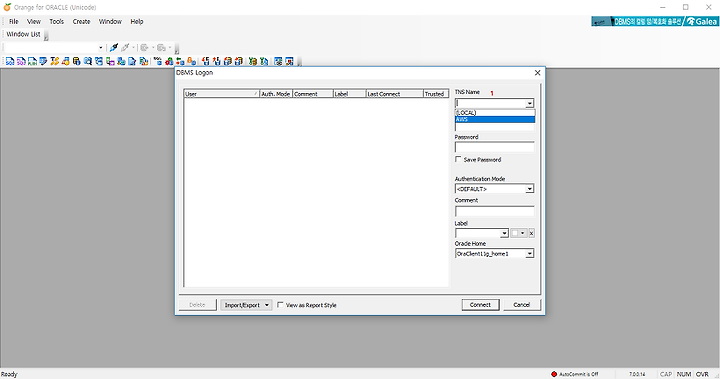Click the grayed Disconnect plug icon
This screenshot has width=720, height=379.
[125, 47]
